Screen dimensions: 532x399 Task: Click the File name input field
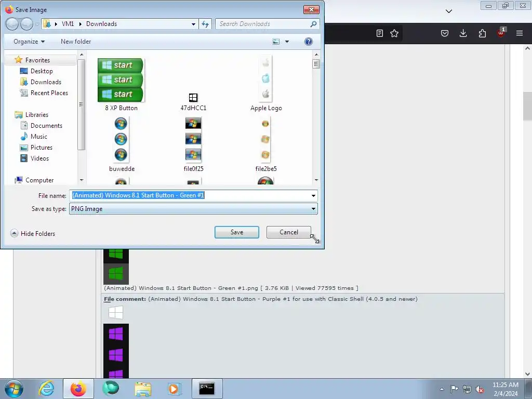tap(190, 195)
